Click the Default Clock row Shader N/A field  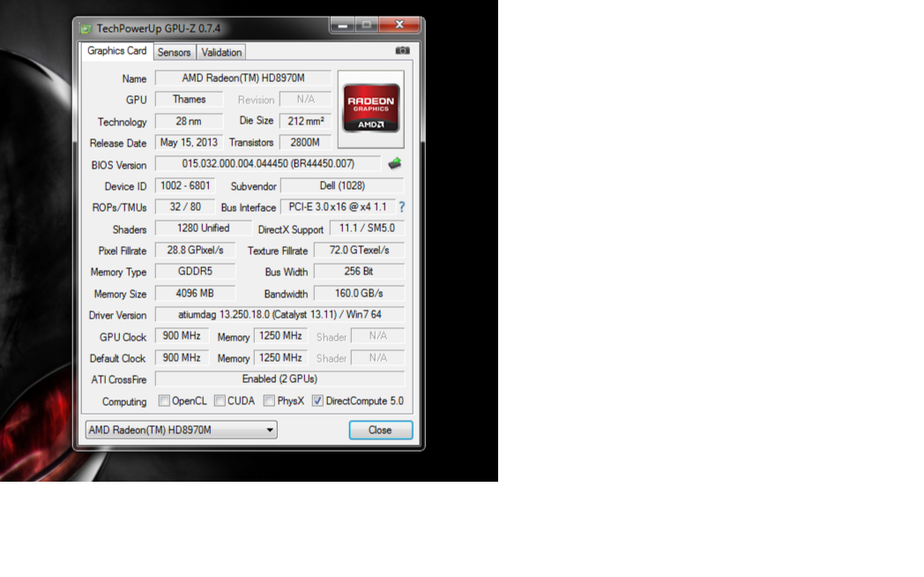[x=377, y=357]
